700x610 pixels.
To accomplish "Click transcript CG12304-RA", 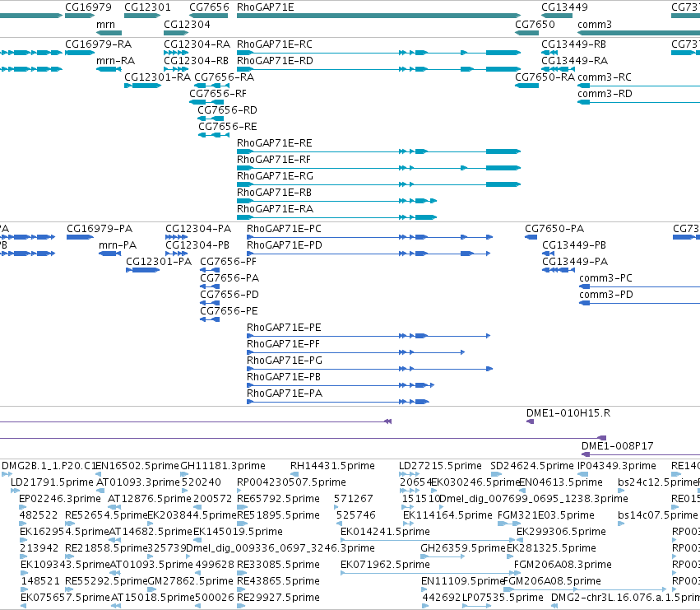I will point(197,44).
